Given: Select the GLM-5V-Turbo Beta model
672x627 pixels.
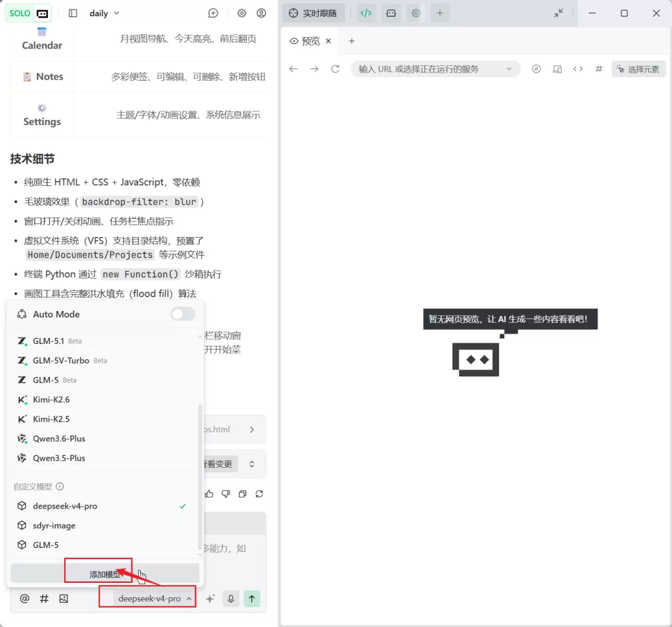Looking at the screenshot, I should [x=103, y=360].
